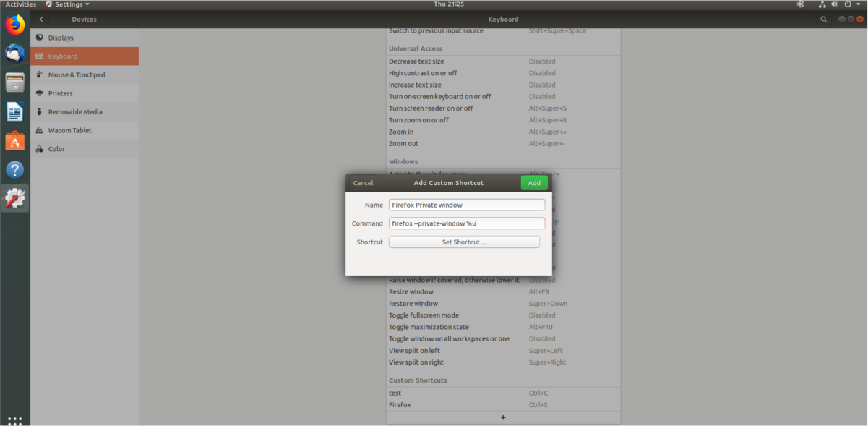
Task: Select 'Turn on-screen keyboard on or off' row
Action: point(503,96)
